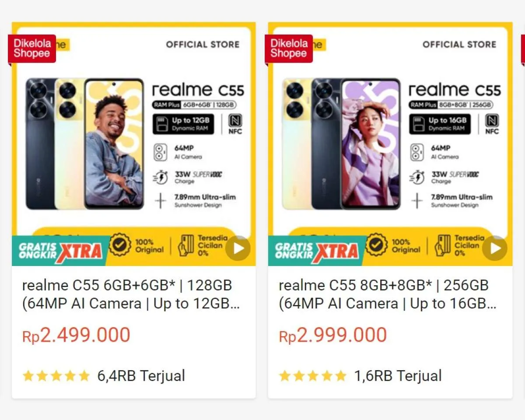This screenshot has height=420, width=525.
Task: Click the Rp2.499.000 price
Action: tap(76, 336)
